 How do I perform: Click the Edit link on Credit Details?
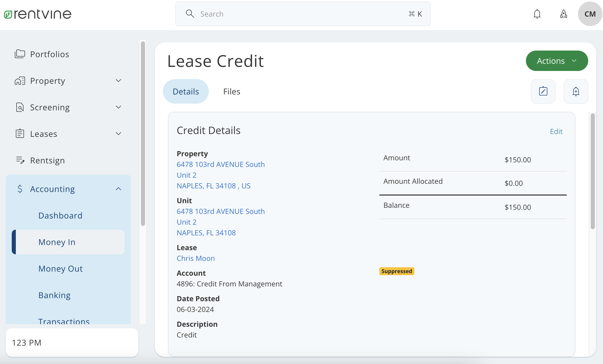[556, 131]
